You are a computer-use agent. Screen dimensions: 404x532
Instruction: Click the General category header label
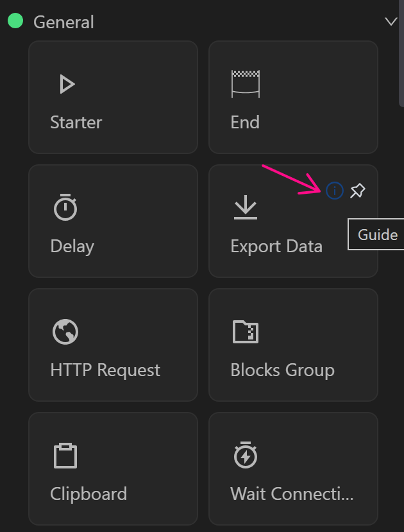coord(63,22)
